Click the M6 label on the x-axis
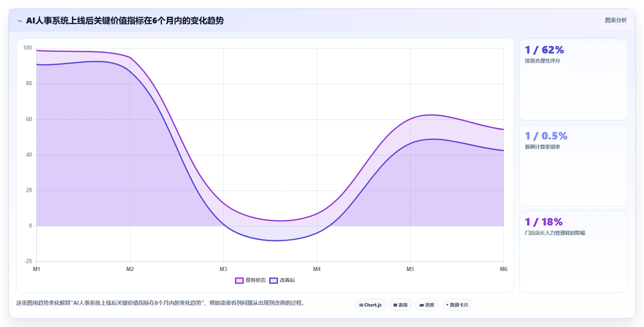This screenshot has width=644, height=327. (x=503, y=269)
